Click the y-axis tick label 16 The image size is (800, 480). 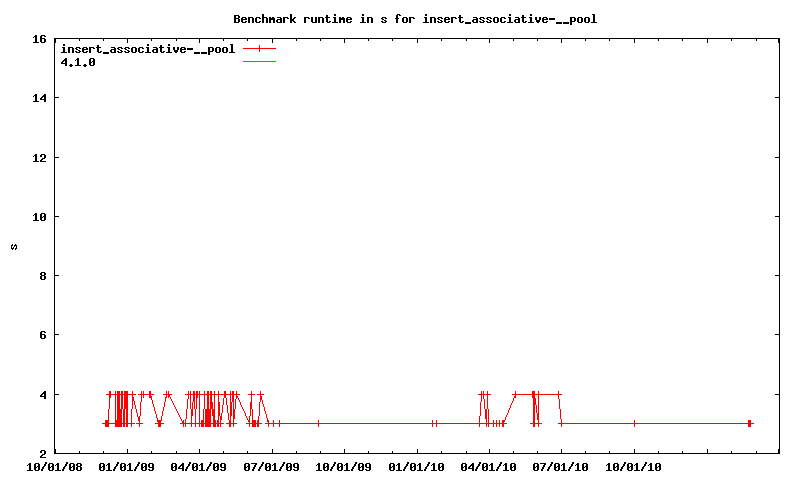coord(39,39)
